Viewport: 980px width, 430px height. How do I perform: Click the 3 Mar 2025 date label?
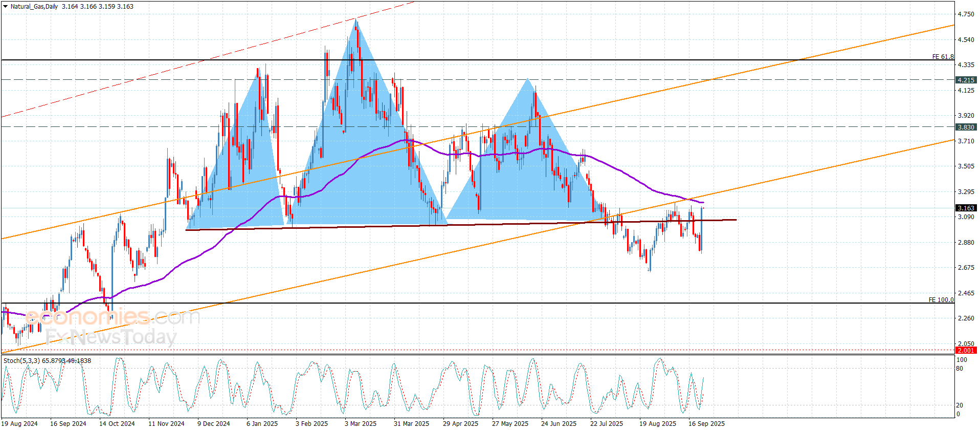coord(361,423)
